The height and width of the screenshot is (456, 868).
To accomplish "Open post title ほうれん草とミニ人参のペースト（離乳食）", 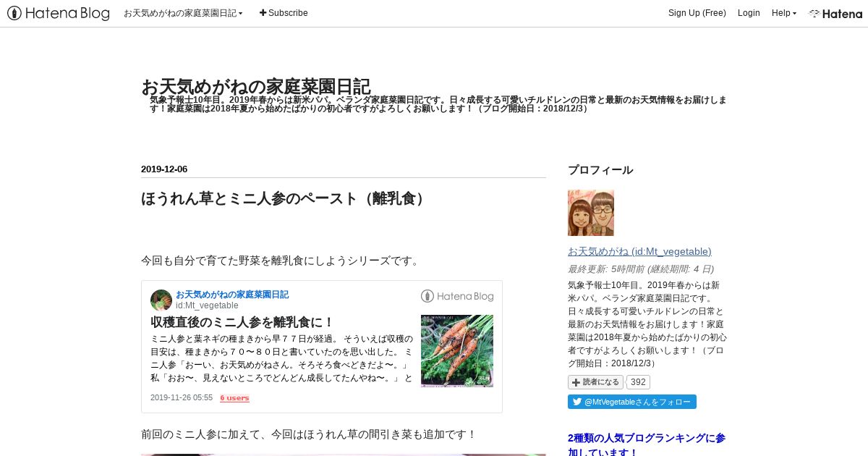I will point(284,198).
